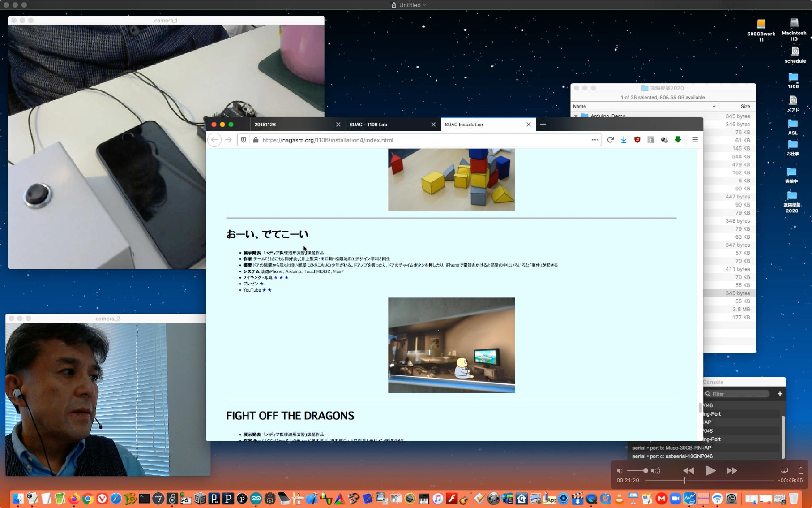This screenshot has width=812, height=508.
Task: Open Zoom from the Dock
Action: tap(675, 499)
